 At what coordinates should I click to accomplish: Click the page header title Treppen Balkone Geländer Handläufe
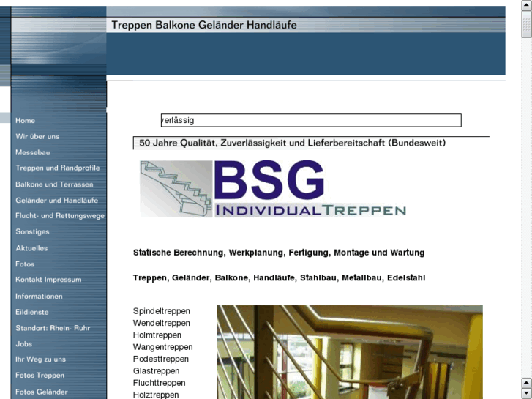click(x=204, y=25)
